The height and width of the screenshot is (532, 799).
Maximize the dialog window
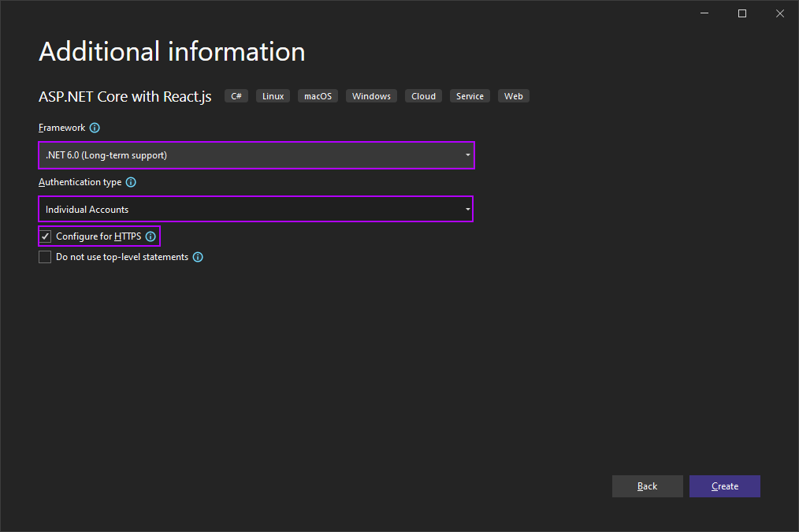[x=742, y=13]
